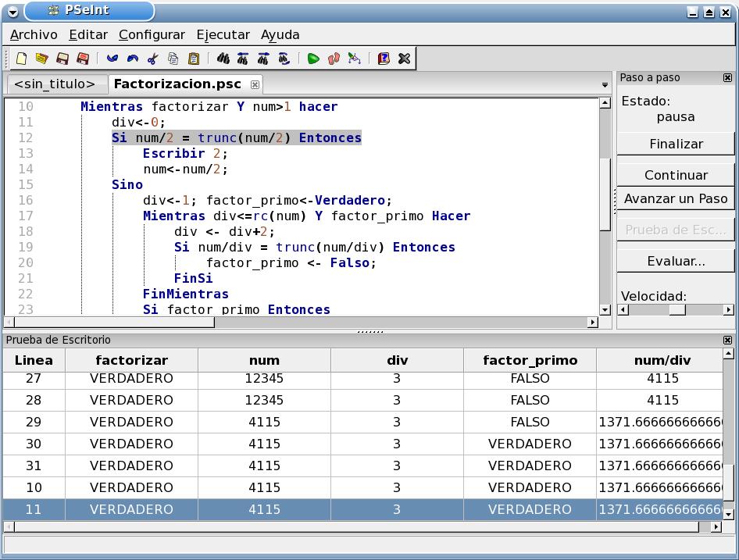Image resolution: width=739 pixels, height=560 pixels.
Task: Open the Configurar menu
Action: (152, 34)
